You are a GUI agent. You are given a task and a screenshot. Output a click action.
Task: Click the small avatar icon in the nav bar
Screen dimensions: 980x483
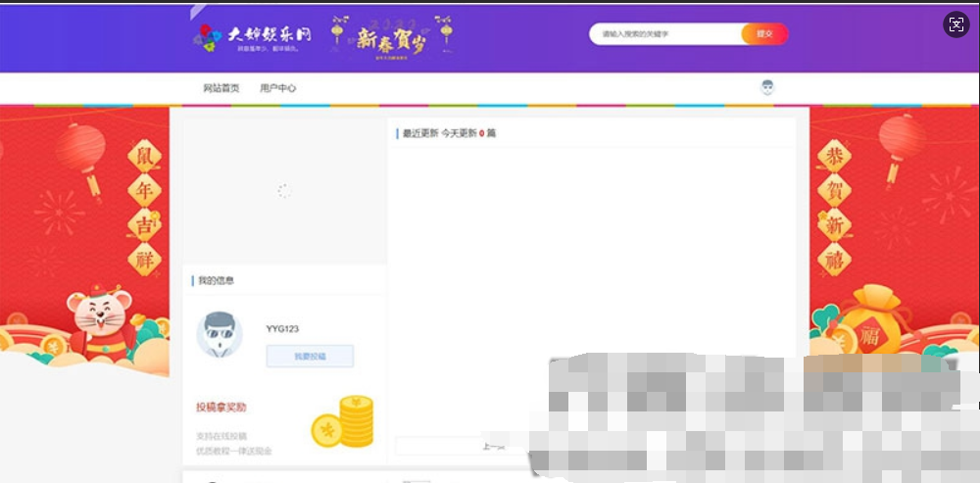[767, 87]
